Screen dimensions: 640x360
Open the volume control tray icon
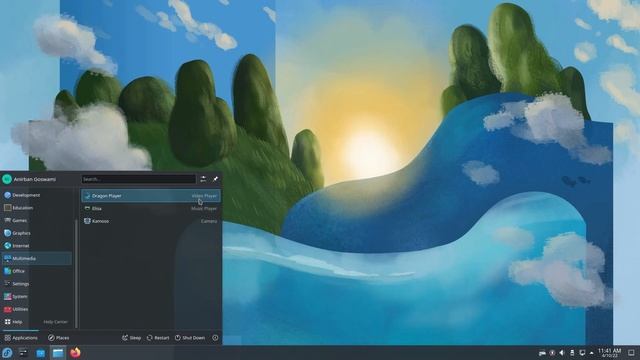coord(562,353)
